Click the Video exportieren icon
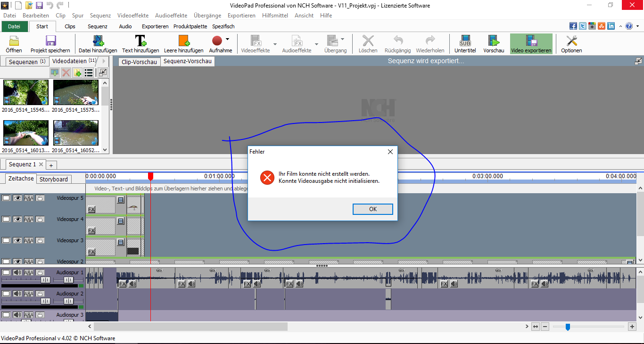The image size is (644, 344). (531, 41)
